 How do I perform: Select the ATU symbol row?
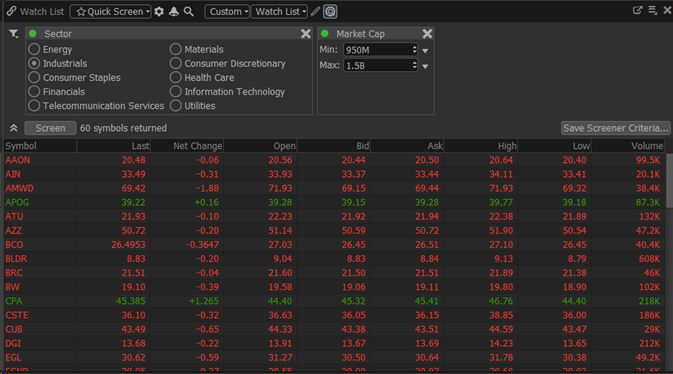(335, 216)
